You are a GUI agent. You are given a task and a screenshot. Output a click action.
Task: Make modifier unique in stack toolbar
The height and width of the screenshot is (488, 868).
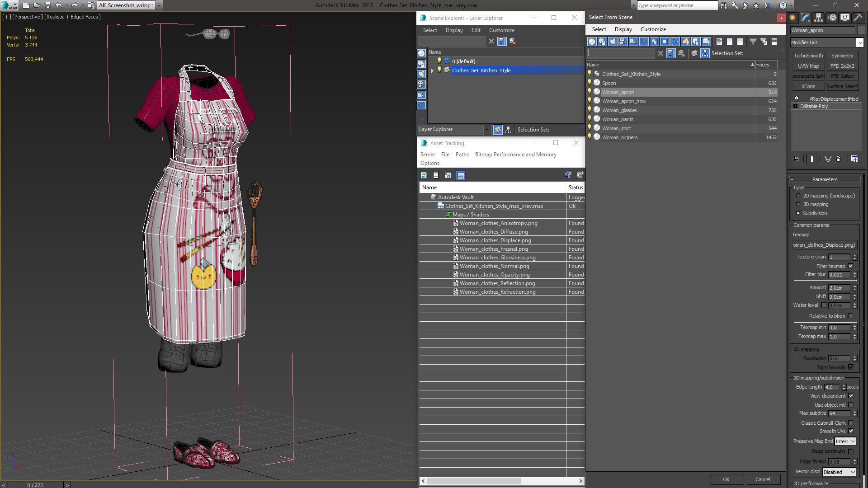(828, 159)
